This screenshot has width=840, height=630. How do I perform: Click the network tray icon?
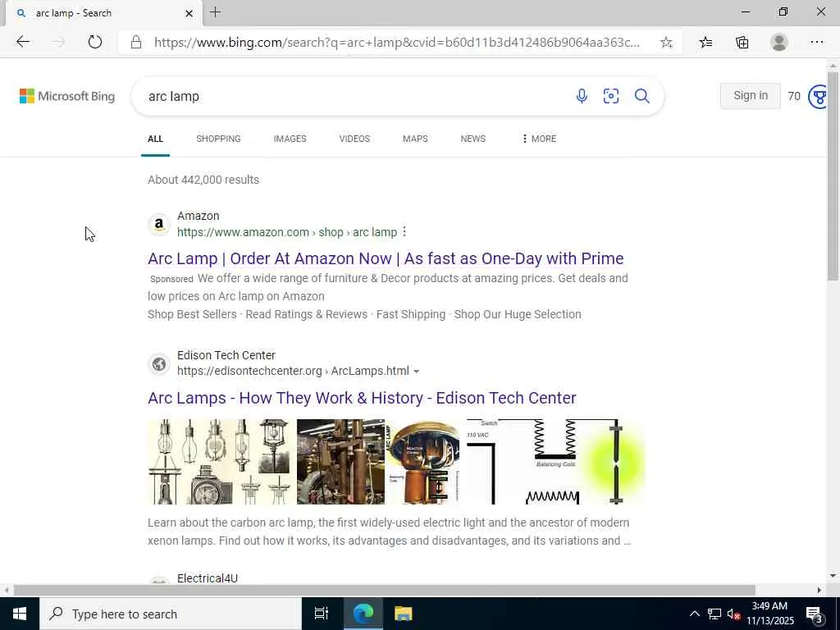[714, 614]
